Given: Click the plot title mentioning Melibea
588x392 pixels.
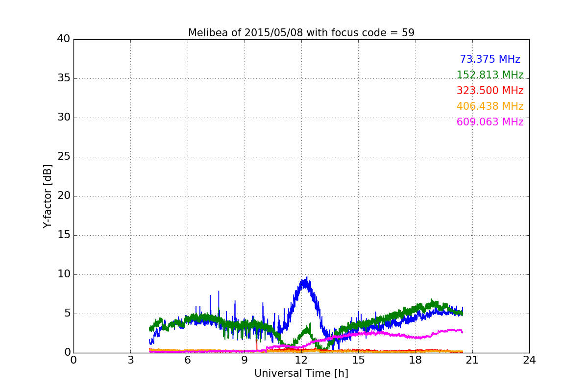Looking at the screenshot, I should 301,33.
